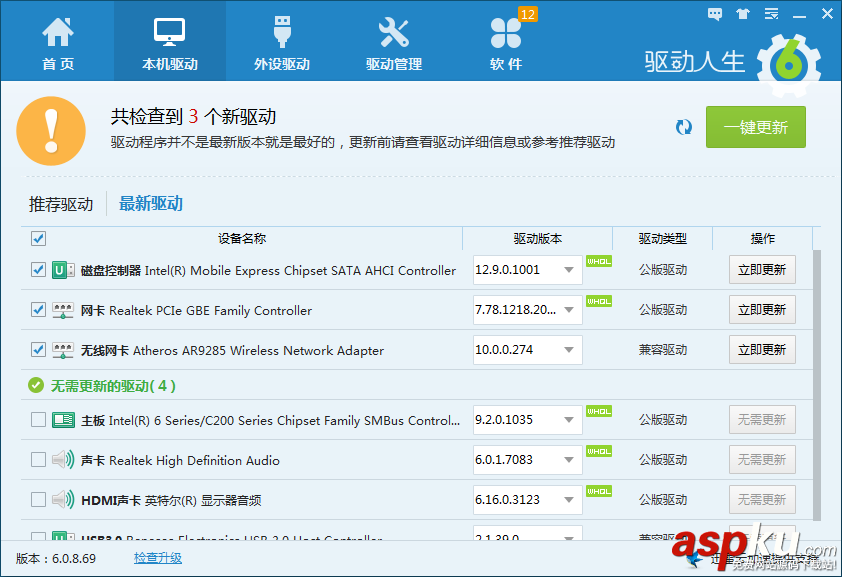Click the 版本：6.0.8.69 status text
Viewport: 842px width, 577px height.
56,559
